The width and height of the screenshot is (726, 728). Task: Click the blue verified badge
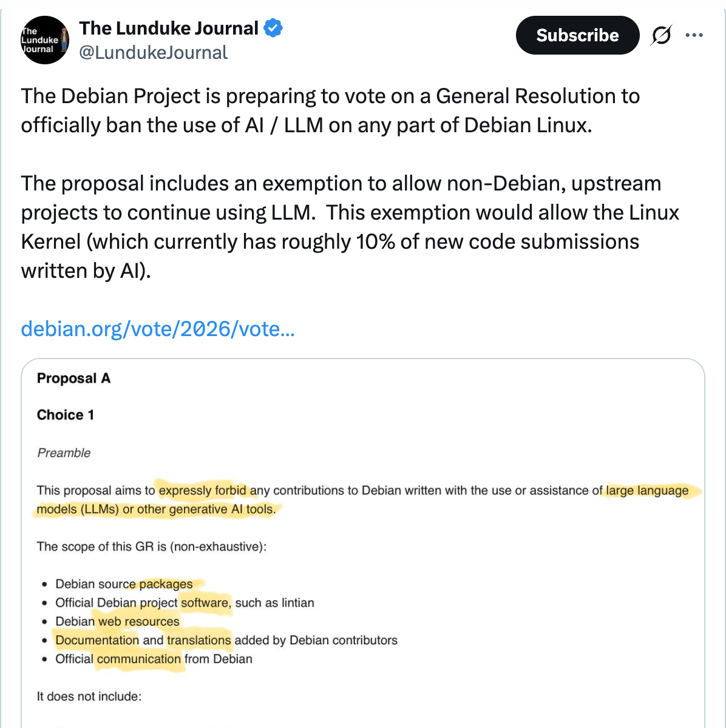click(273, 28)
